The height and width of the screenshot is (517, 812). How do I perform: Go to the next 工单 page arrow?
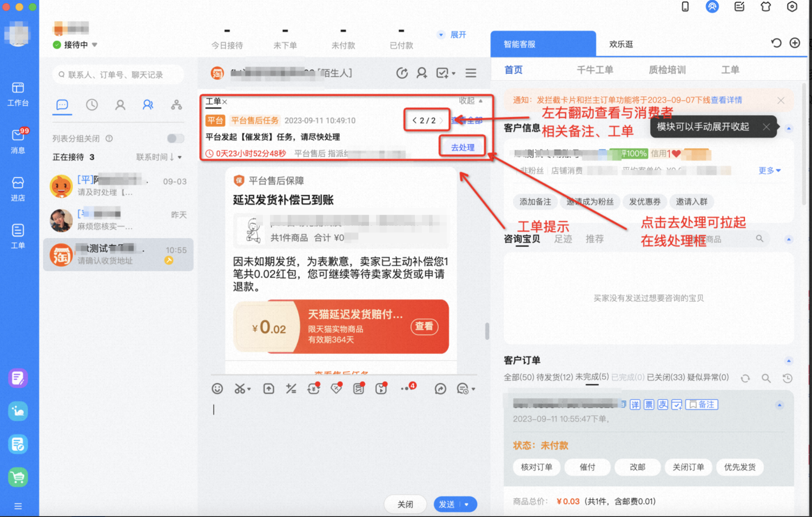pyautogui.click(x=441, y=120)
